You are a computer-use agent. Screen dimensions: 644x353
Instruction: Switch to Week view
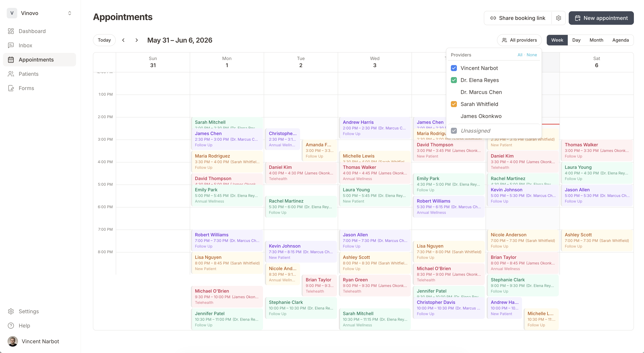[557, 40]
